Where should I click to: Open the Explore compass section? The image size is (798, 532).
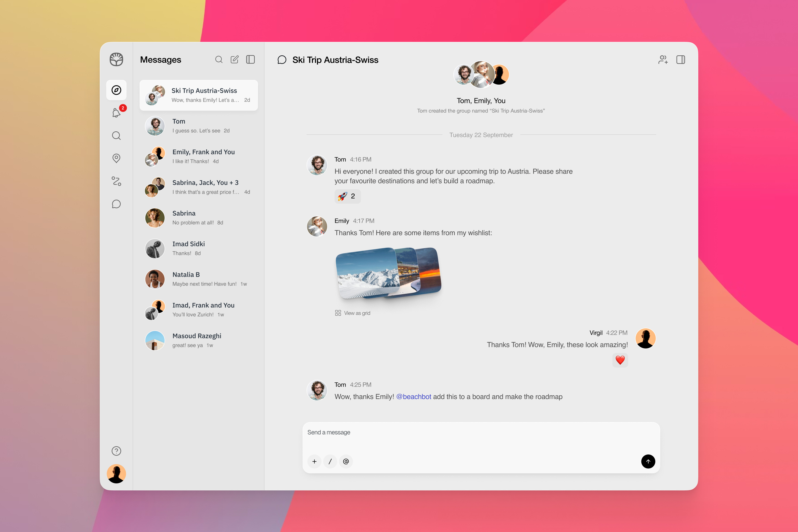(x=116, y=90)
